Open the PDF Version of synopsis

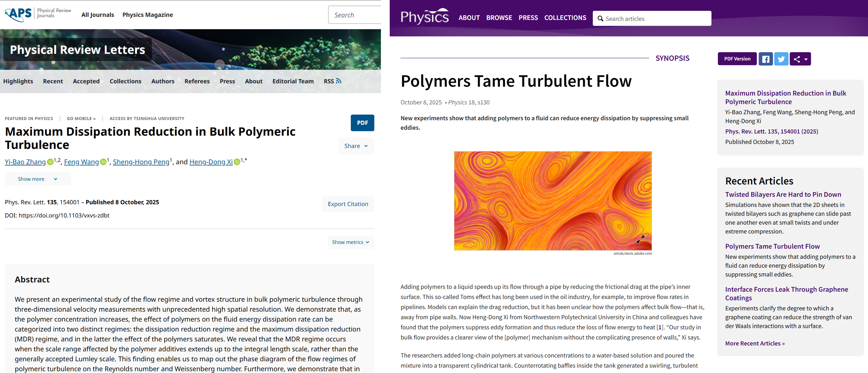click(x=737, y=59)
